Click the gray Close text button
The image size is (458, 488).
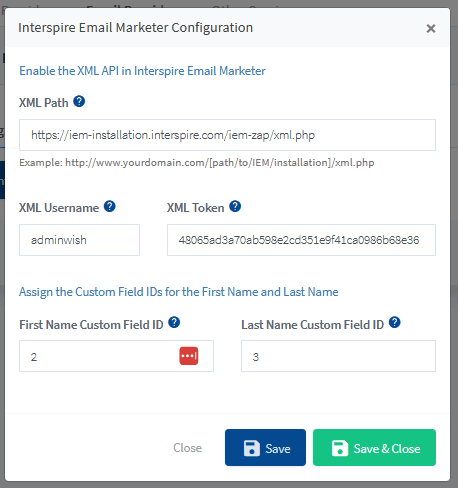[x=187, y=448]
